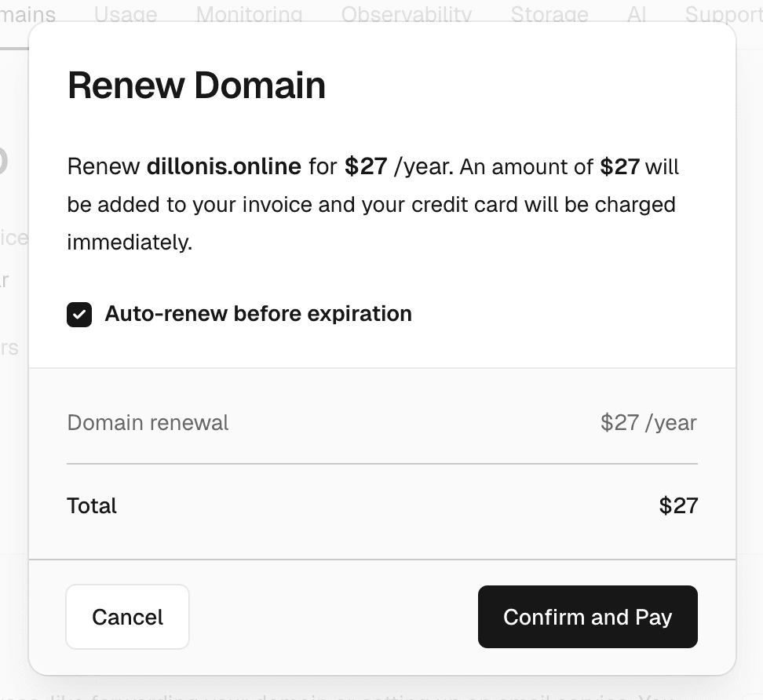Disable the Auto-renew before expiration checkbox

click(x=79, y=314)
